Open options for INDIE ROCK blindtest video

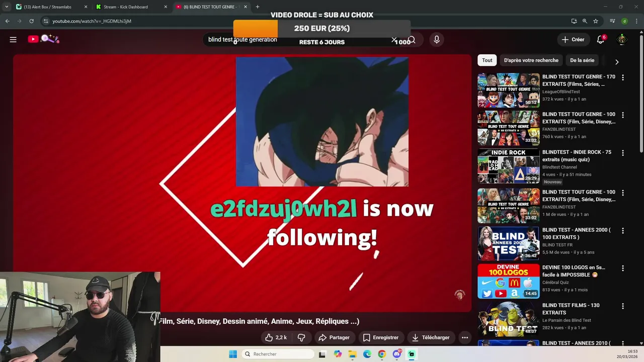point(623,153)
